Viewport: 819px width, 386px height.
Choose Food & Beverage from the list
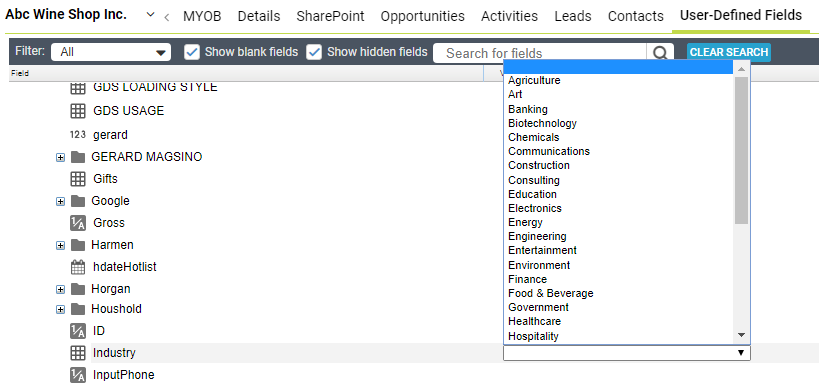551,294
